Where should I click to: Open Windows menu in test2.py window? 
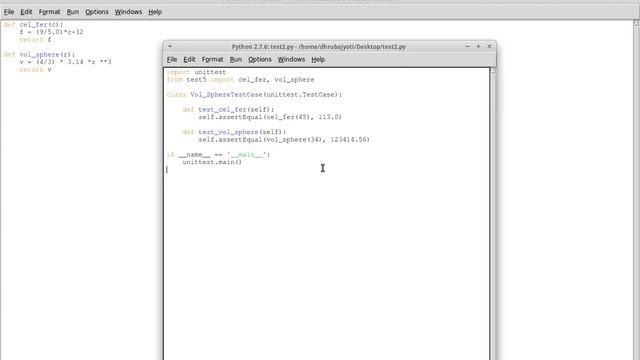point(291,60)
